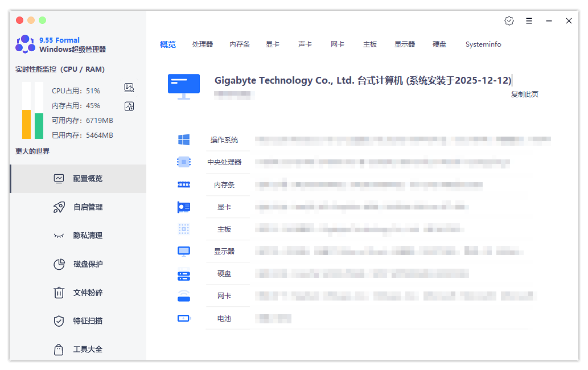Minimize the window using the dash button
The height and width of the screenshot is (370, 588).
click(549, 21)
